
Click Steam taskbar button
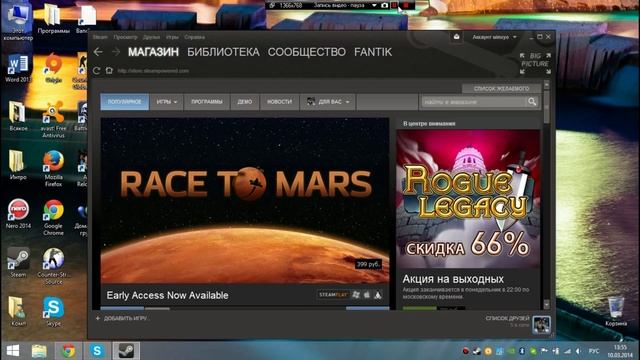(126, 351)
